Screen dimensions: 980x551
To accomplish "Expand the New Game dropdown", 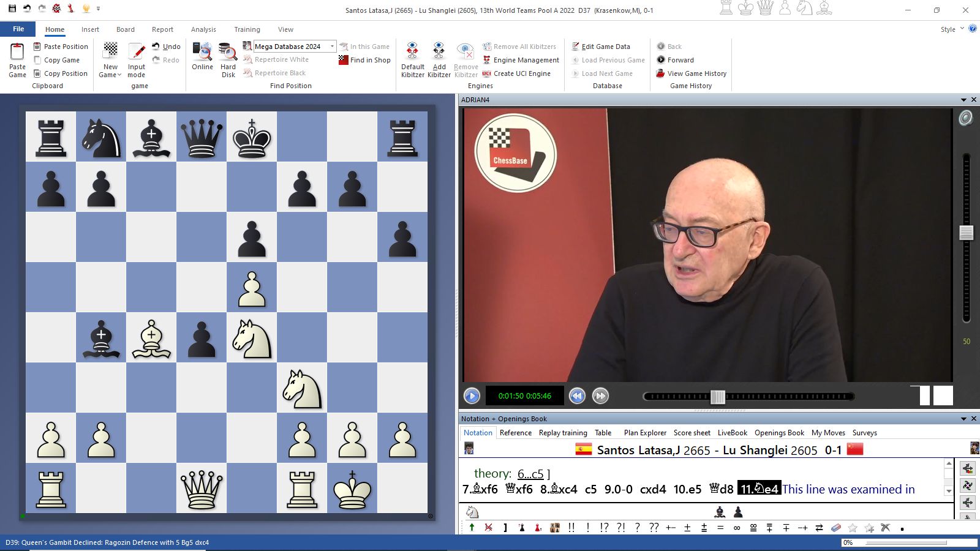I will [110, 75].
